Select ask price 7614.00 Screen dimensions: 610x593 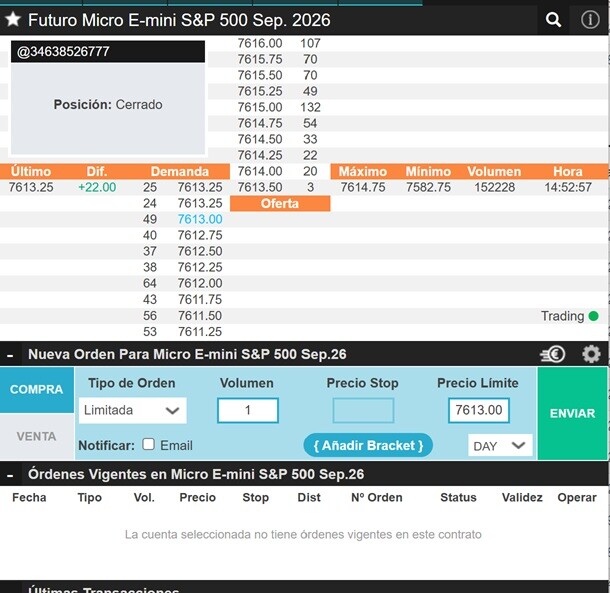click(x=260, y=171)
